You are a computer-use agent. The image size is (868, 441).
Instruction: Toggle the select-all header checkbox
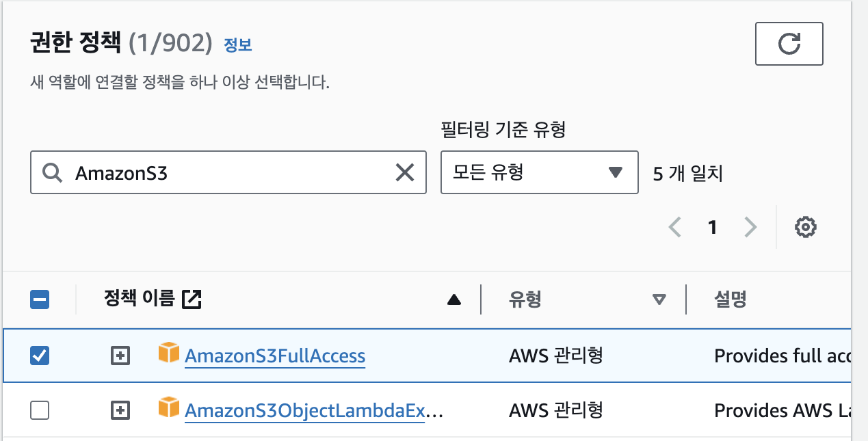40,299
